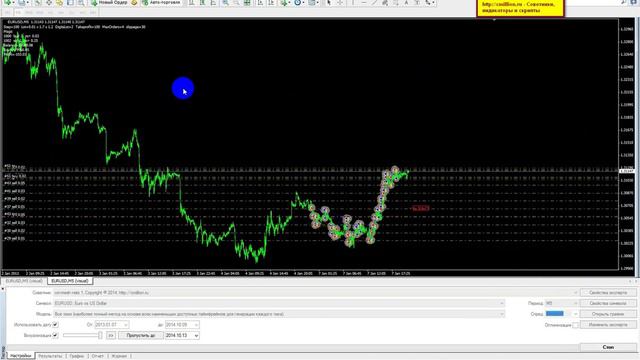The height and width of the screenshot is (360, 640).
Task: Select the Fibonacci retracement tool
Action: coord(396,2)
